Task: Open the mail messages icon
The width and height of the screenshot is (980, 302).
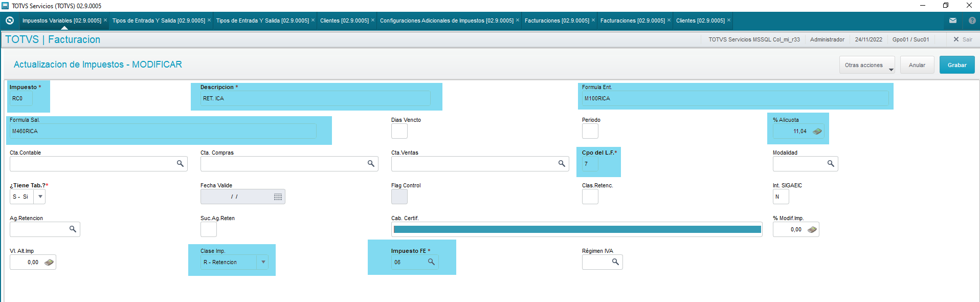Action: [953, 20]
